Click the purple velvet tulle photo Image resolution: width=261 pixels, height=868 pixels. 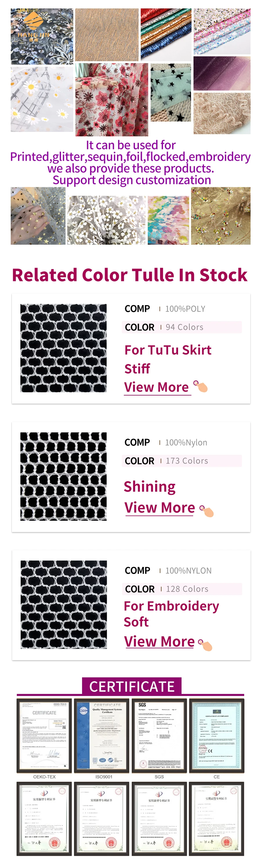222,74
